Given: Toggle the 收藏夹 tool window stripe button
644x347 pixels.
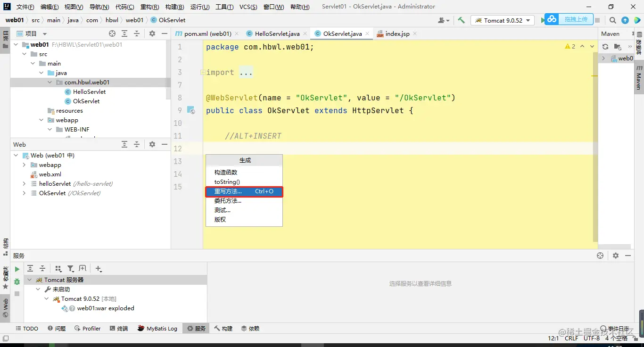Looking at the screenshot, I should 5,278.
